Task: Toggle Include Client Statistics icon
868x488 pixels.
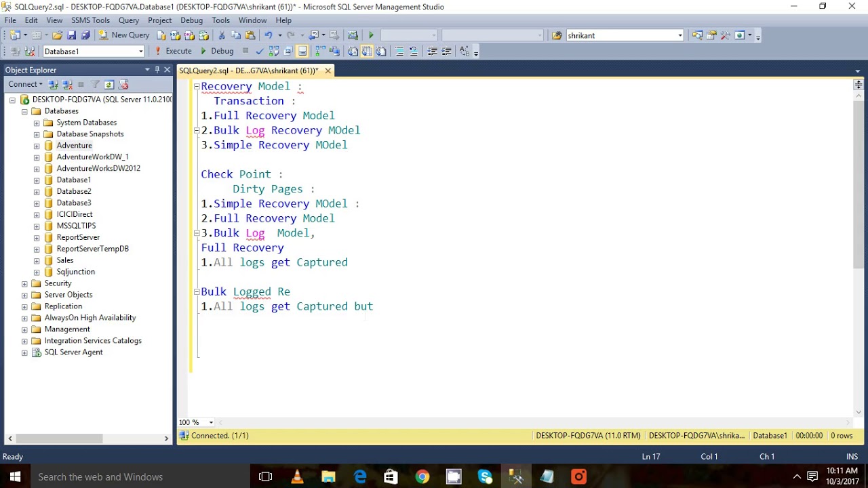Action: [334, 51]
